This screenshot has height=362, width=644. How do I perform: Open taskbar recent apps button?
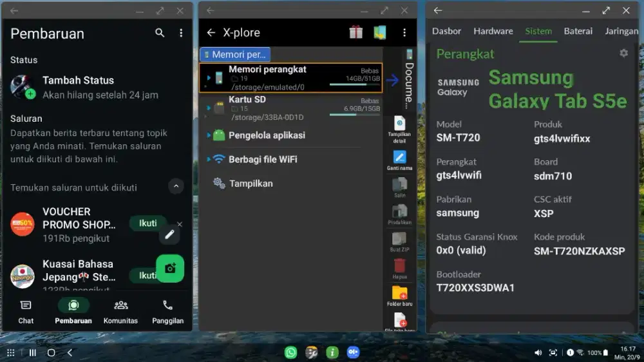point(32,352)
